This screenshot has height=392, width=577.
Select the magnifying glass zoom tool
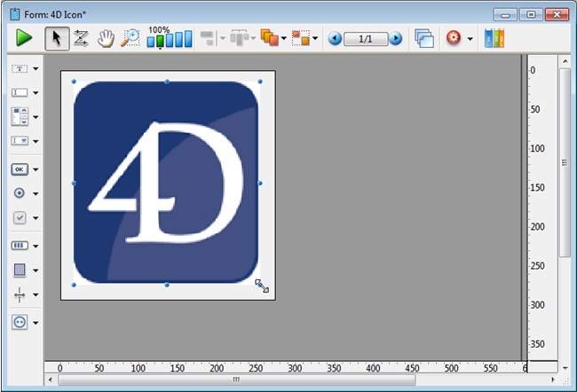130,38
